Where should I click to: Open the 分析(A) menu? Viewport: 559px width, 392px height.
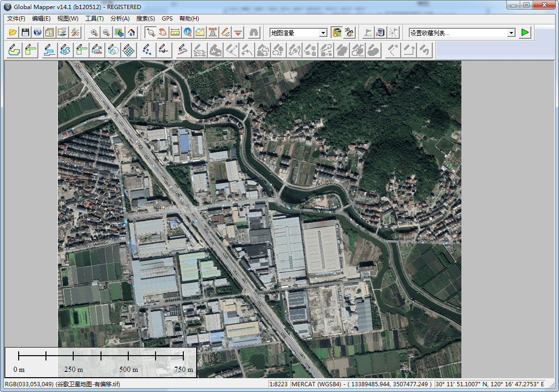[120, 19]
